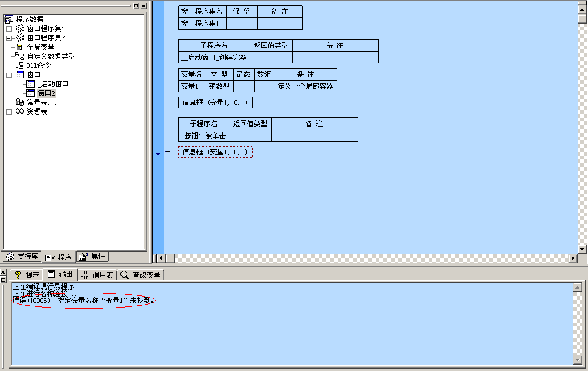This screenshot has width=588, height=372.
Task: Close the left project tree panel
Action: (143, 6)
